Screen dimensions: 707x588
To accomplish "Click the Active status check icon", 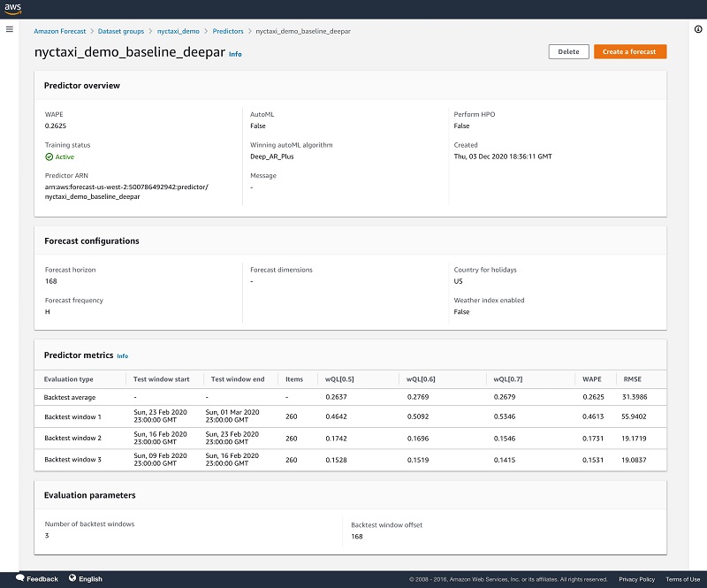I will pos(49,157).
